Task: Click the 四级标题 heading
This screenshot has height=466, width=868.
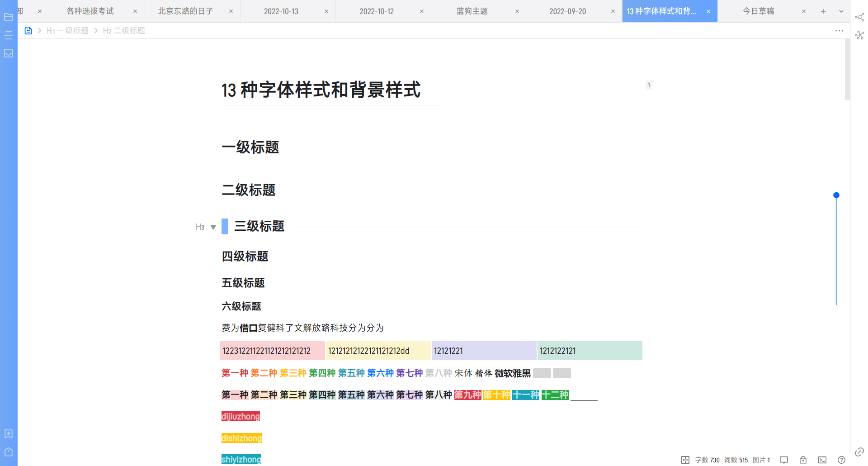Action: click(x=245, y=257)
